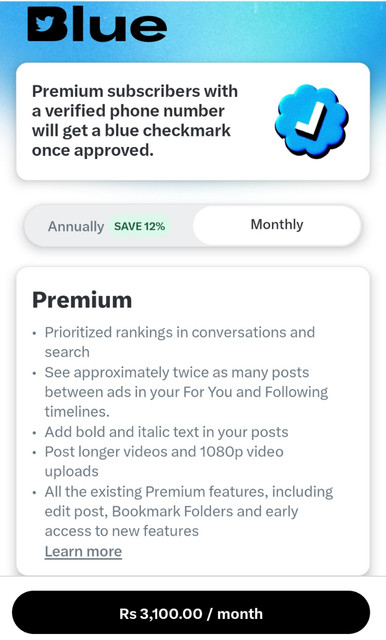This screenshot has width=386, height=640.
Task: Tap the SAVE 12% green badge
Action: (x=140, y=226)
